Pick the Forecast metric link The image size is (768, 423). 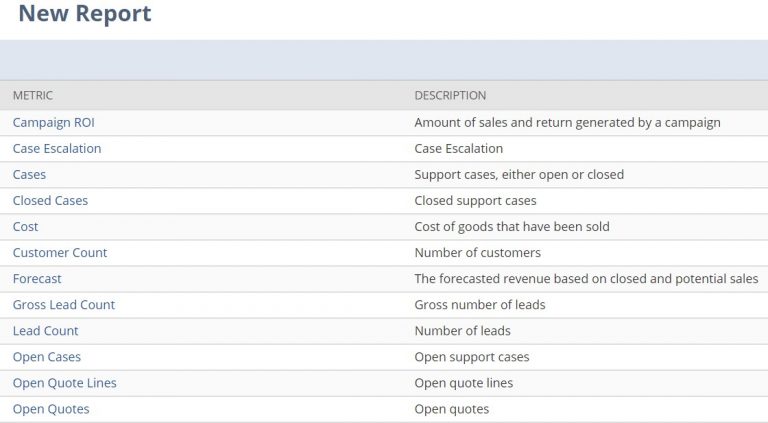(x=37, y=278)
